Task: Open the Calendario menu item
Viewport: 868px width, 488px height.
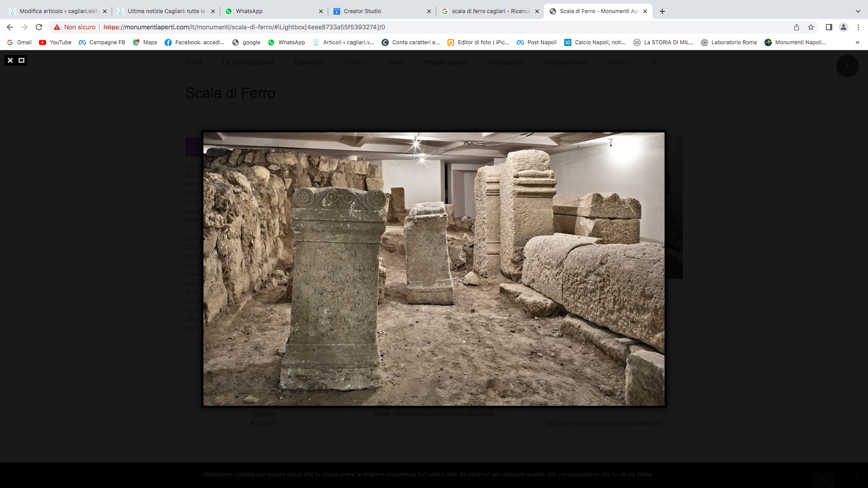Action: (x=310, y=62)
